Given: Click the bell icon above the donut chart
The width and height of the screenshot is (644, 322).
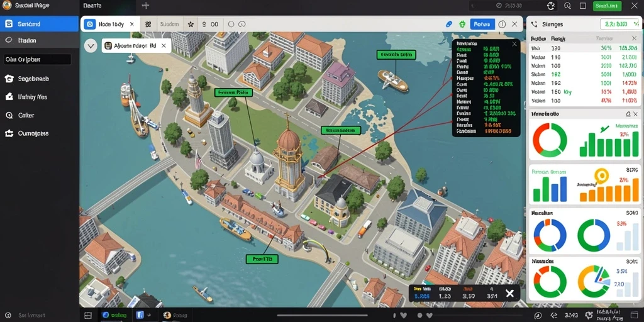Looking at the screenshot, I should point(628,114).
